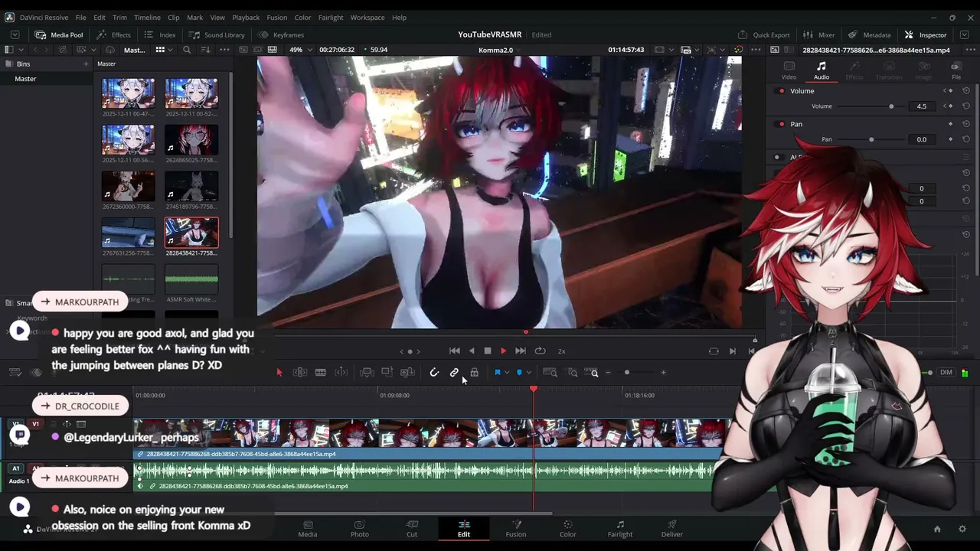Add a blue marker on the timeline
Screen dimensions: 980x551
point(519,373)
